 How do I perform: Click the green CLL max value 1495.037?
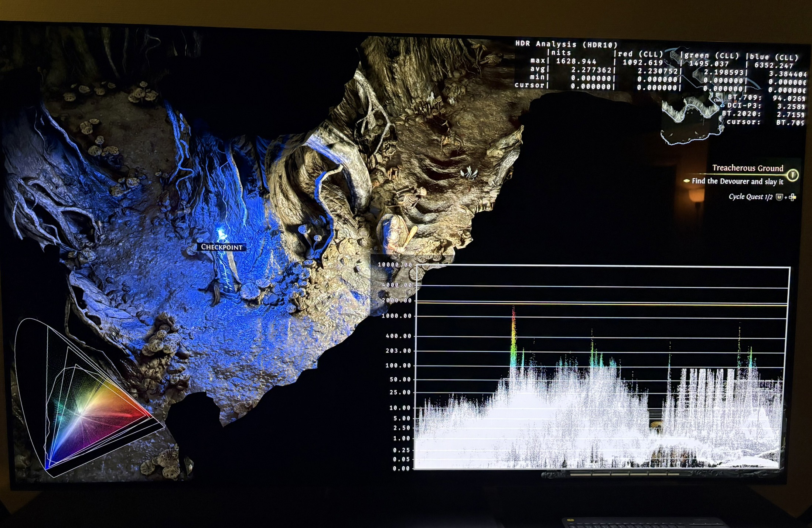click(709, 64)
